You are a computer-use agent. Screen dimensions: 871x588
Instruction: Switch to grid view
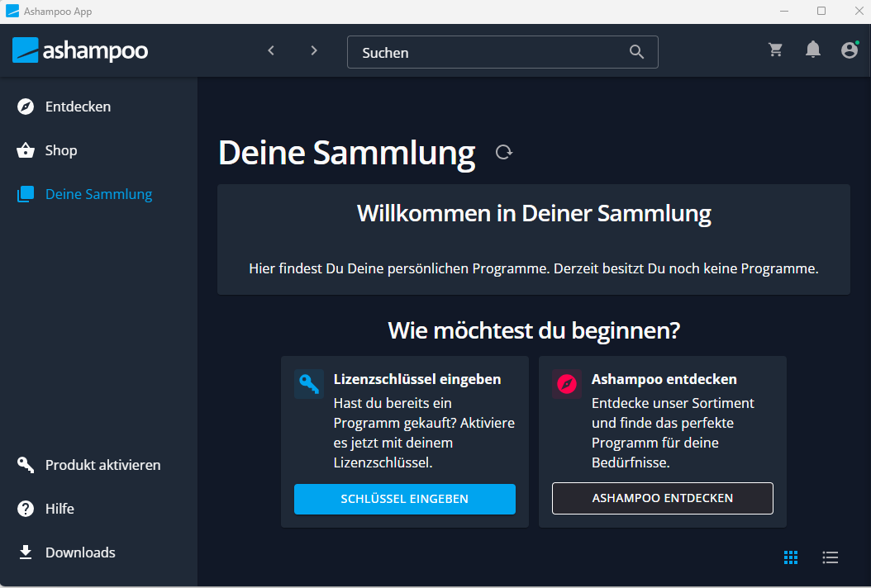[791, 557]
